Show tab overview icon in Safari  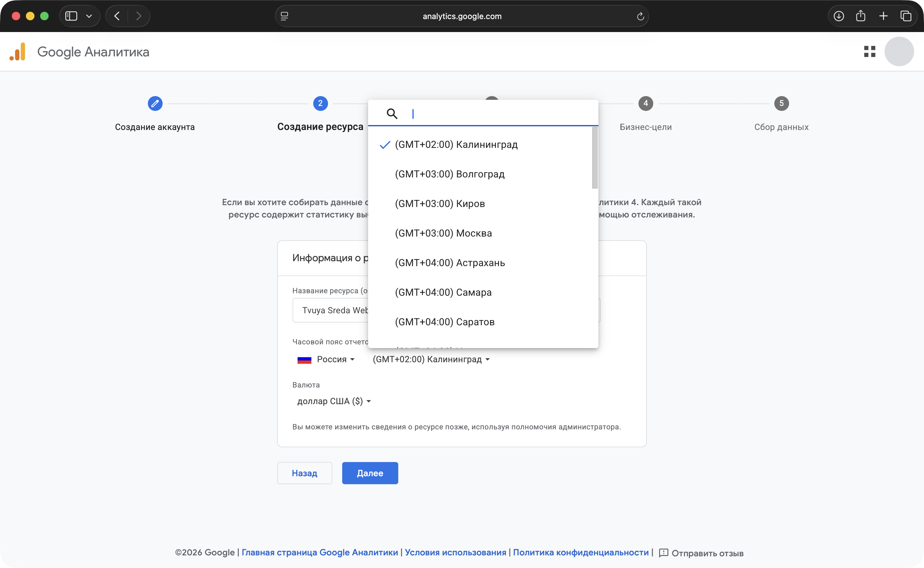(x=906, y=16)
